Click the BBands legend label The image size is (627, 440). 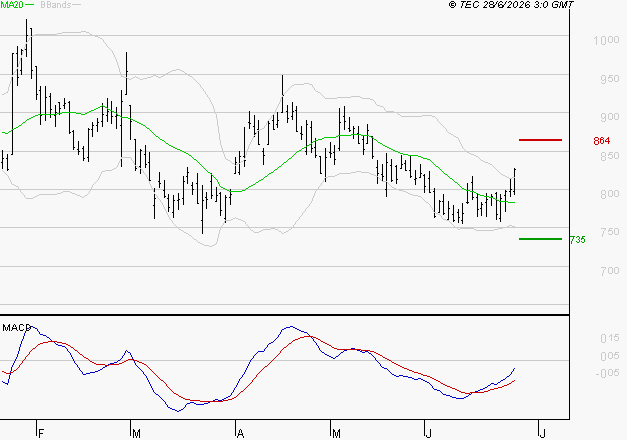pos(56,5)
